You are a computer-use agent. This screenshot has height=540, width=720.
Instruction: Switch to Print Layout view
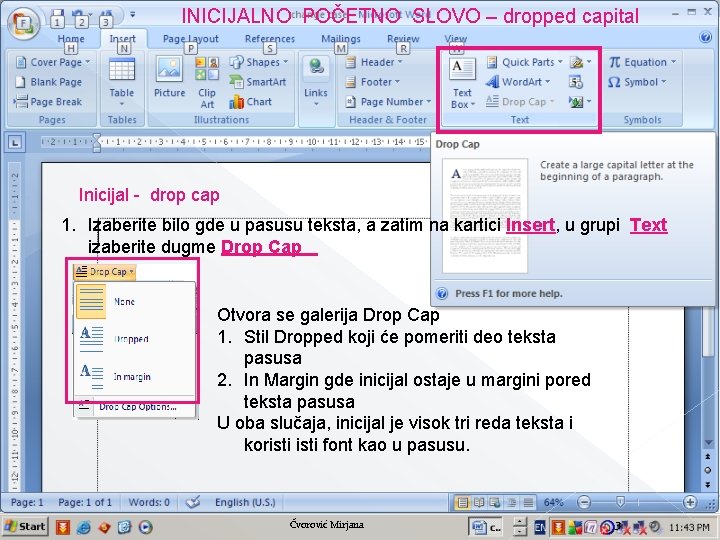(x=462, y=502)
